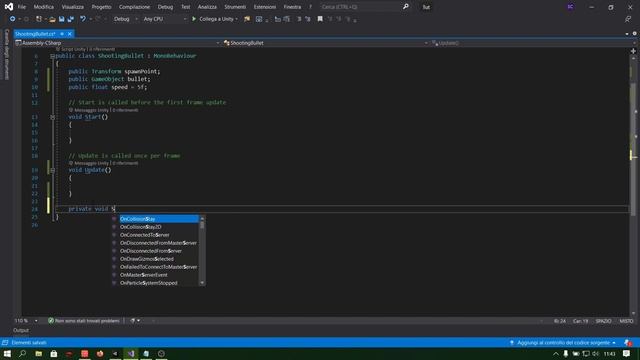The width and height of the screenshot is (640, 360).
Task: Click the navigate backward icon
Action: 13,19
